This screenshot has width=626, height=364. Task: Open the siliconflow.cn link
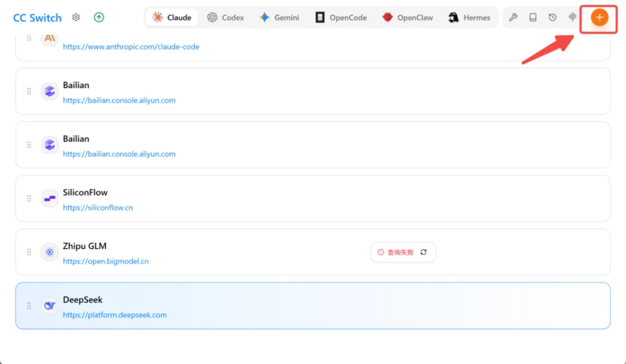[98, 208]
